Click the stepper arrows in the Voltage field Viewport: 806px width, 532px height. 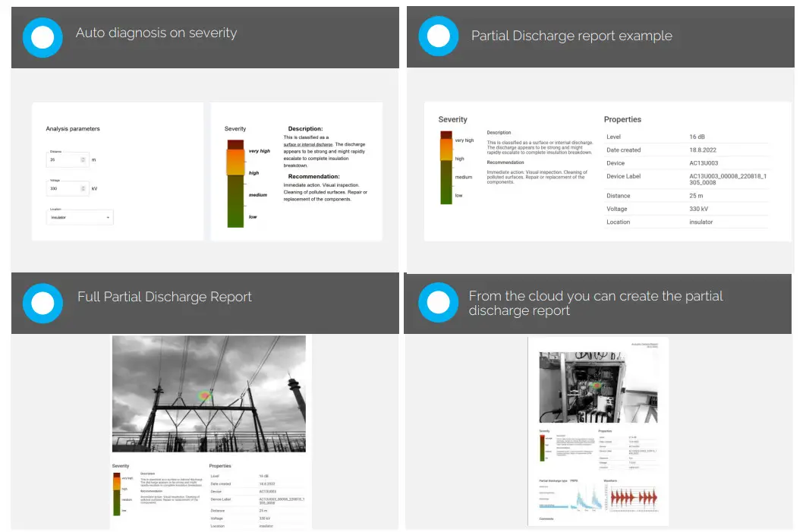point(83,189)
